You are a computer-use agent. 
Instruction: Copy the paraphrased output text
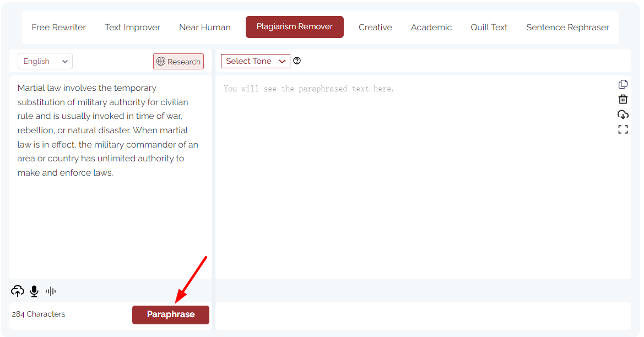tap(623, 84)
